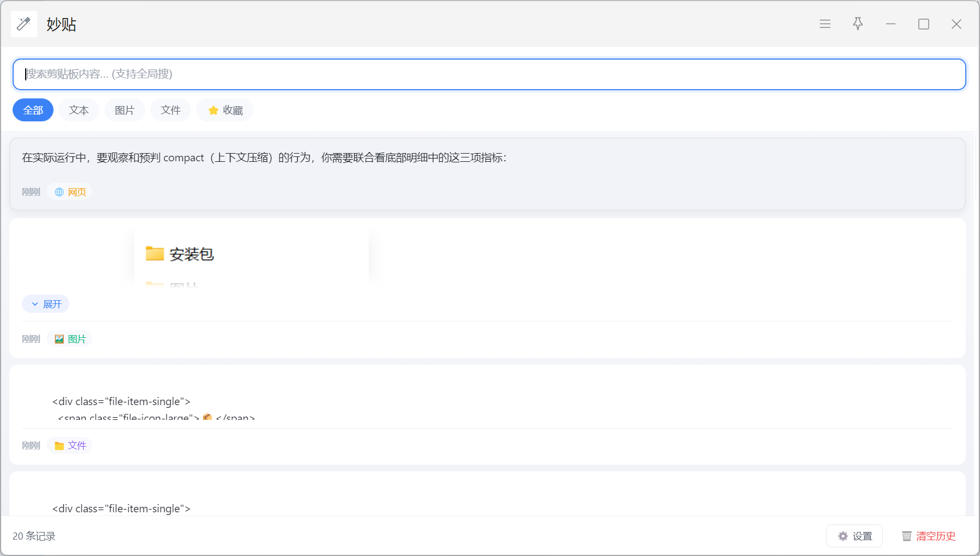The image size is (980, 556).
Task: Switch to the 文本 filter tab
Action: coord(79,110)
